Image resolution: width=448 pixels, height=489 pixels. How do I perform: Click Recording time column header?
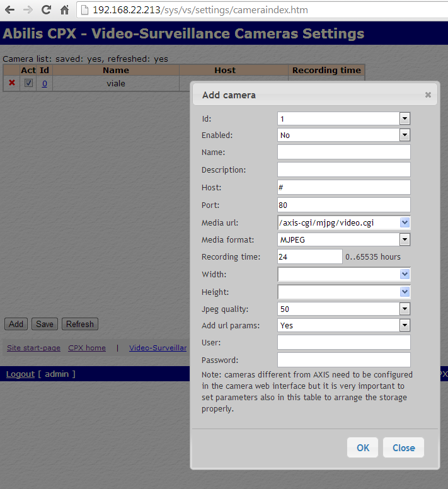[x=326, y=70]
